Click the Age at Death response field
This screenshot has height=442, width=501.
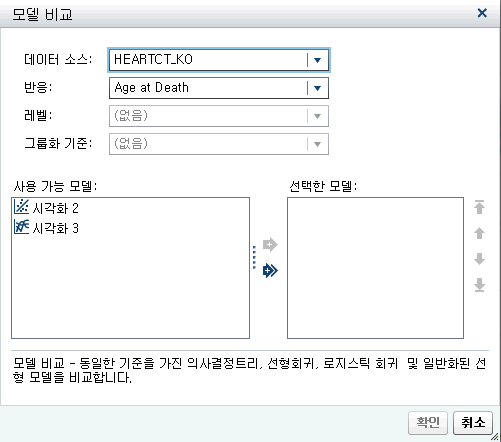click(219, 88)
